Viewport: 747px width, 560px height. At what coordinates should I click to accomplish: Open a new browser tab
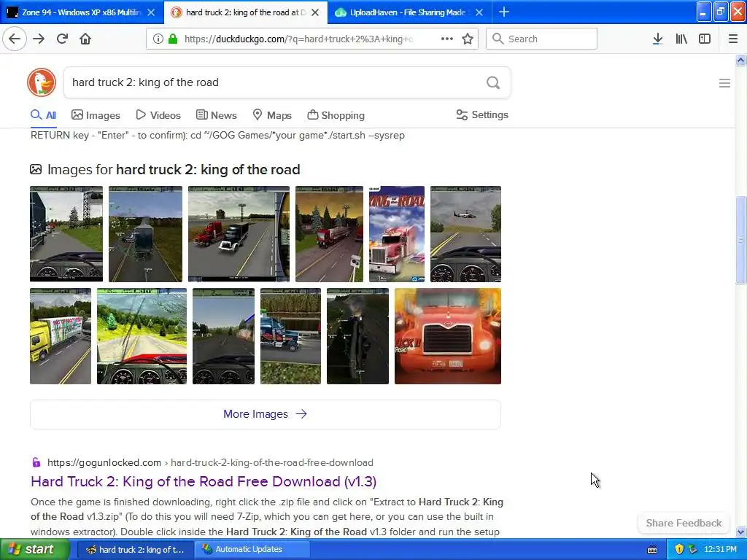click(x=503, y=12)
